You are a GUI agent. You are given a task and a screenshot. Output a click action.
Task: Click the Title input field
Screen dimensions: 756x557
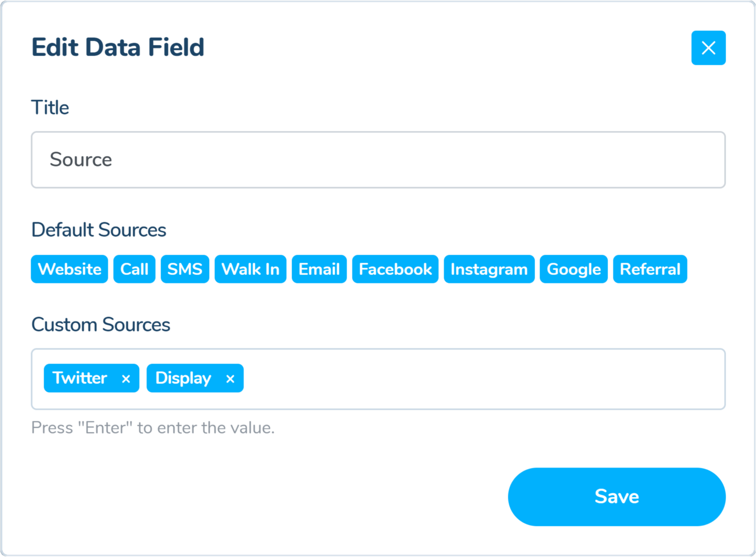pos(378,160)
